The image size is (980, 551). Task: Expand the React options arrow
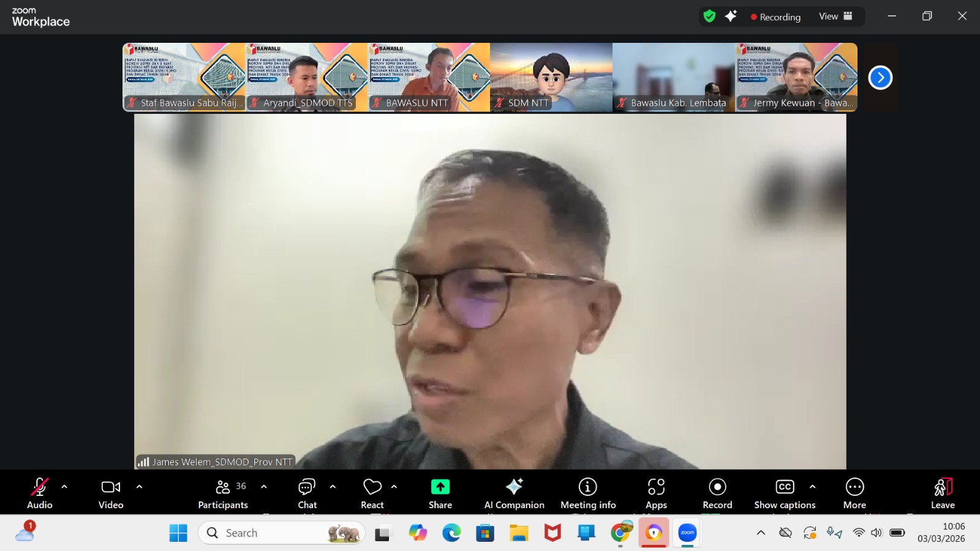[x=394, y=487]
